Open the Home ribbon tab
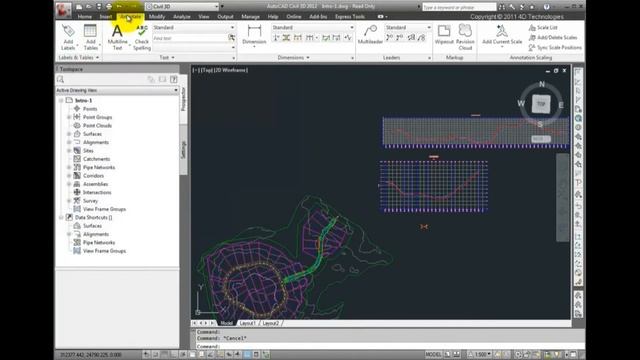The image size is (640, 360). (84, 17)
